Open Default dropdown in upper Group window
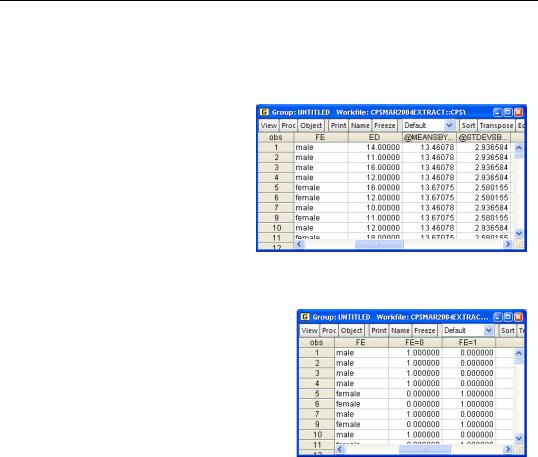 [429, 126]
